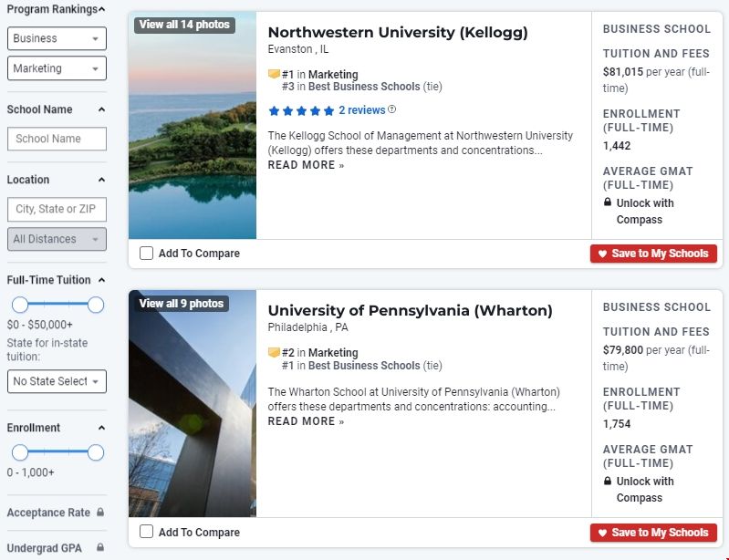729x560 pixels.
Task: Click the Kellogg #1 in Marketing badge icon
Action: 274,75
